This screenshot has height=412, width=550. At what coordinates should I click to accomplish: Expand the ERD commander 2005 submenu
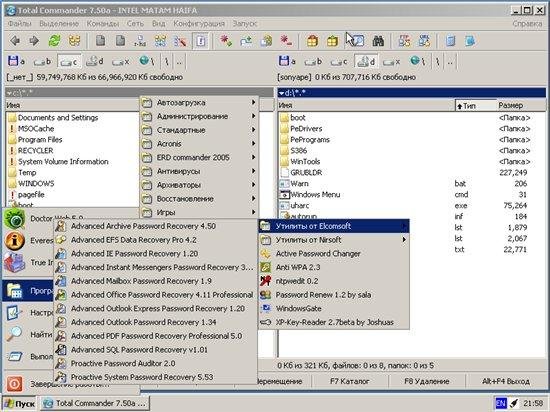[x=199, y=157]
